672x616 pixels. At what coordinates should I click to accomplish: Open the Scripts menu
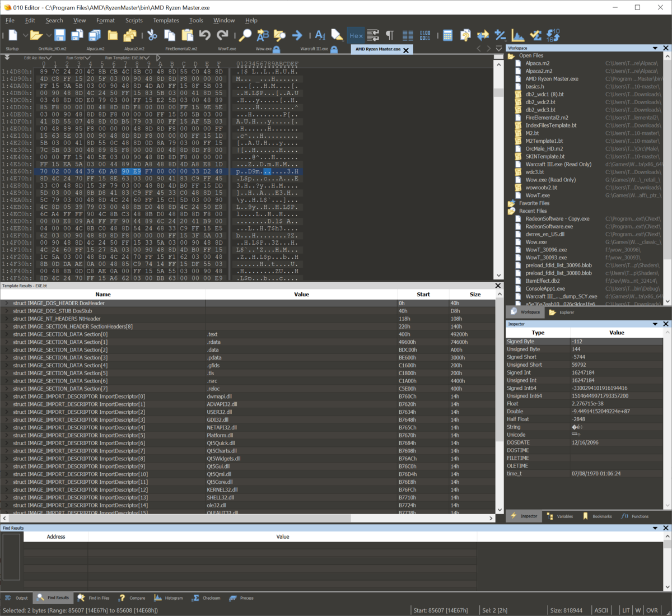tap(134, 20)
